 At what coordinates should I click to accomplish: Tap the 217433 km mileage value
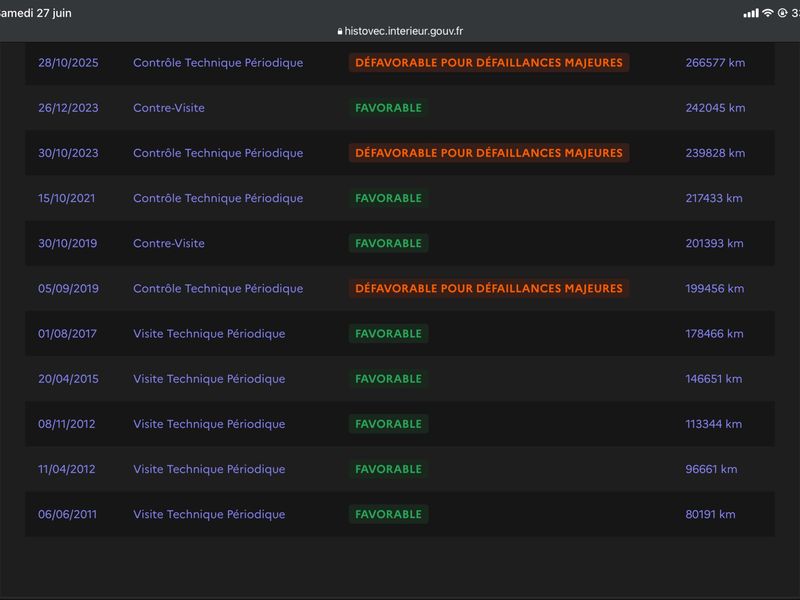(714, 198)
